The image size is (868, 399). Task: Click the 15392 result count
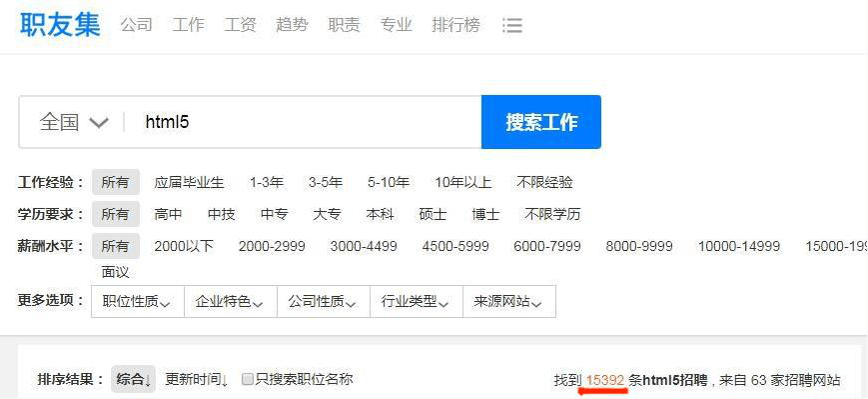click(605, 380)
